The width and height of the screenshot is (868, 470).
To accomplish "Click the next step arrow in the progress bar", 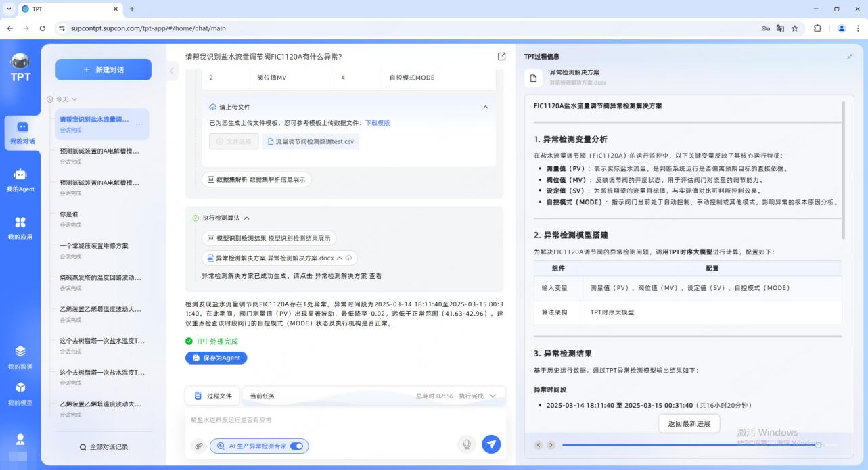I will (x=551, y=445).
